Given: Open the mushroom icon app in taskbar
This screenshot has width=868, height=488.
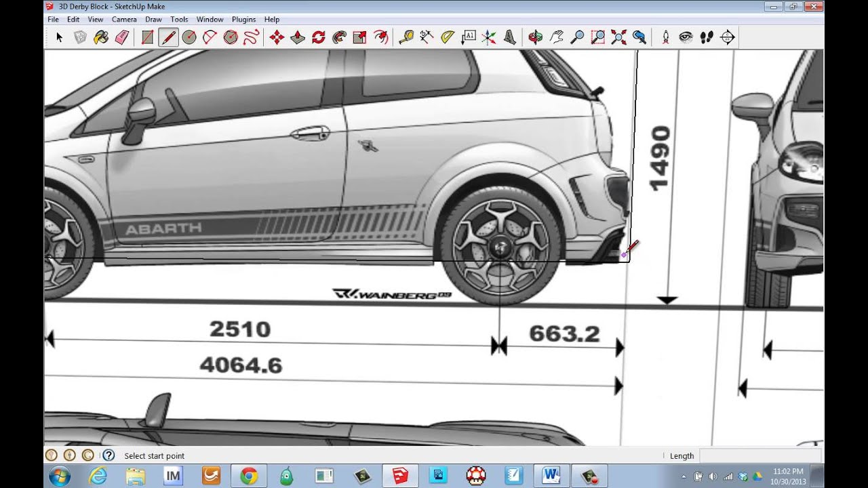Looking at the screenshot, I should (476, 476).
